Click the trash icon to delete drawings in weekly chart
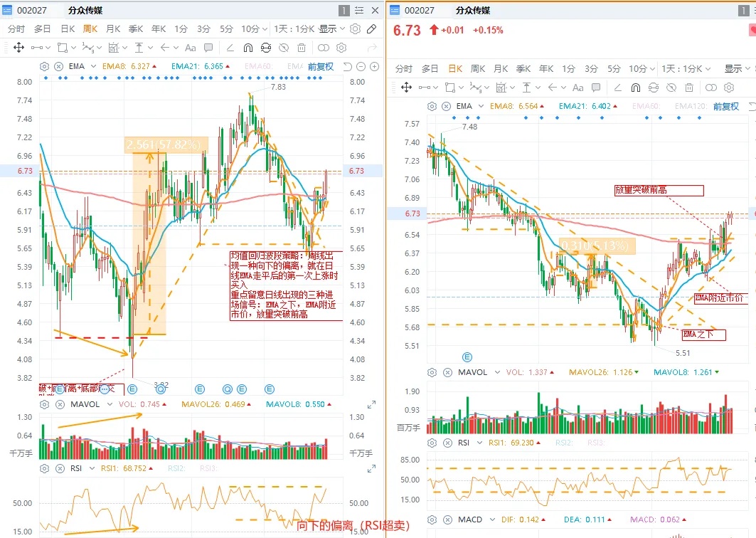Viewport: 756px width, 538px height. pos(302,48)
